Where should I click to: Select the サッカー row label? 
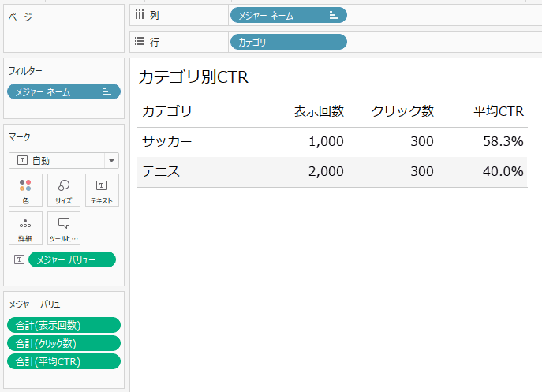167,141
